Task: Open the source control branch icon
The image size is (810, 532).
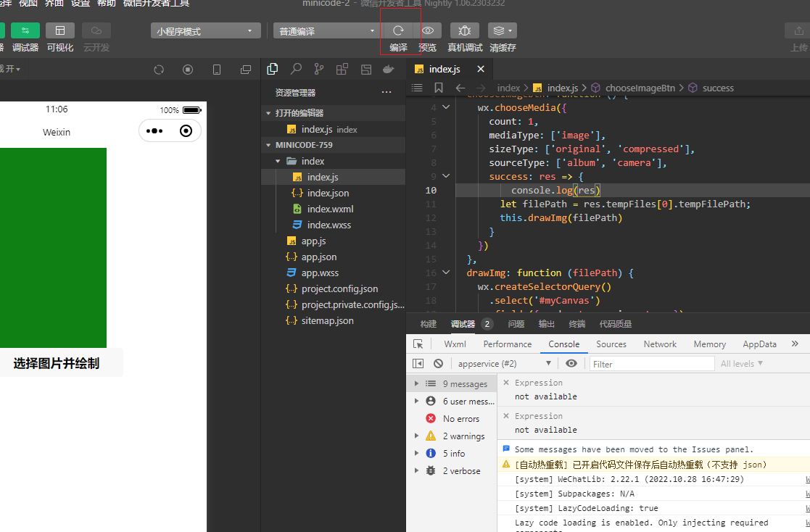Action: click(319, 69)
